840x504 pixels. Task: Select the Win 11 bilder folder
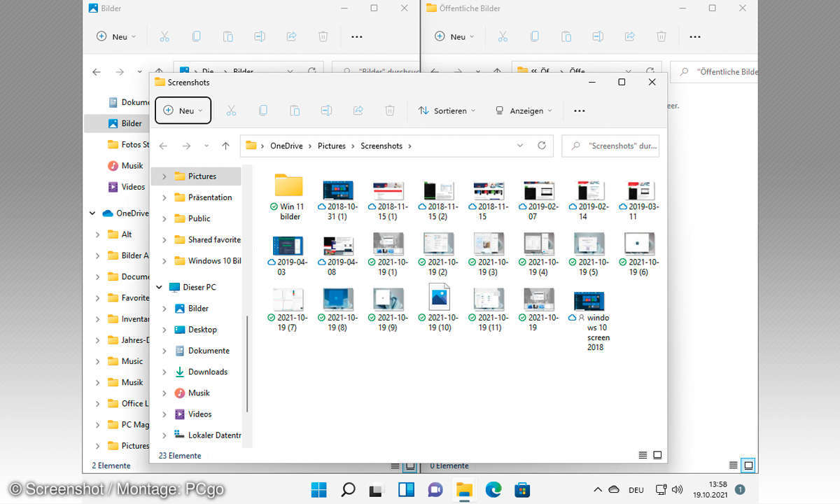click(288, 197)
